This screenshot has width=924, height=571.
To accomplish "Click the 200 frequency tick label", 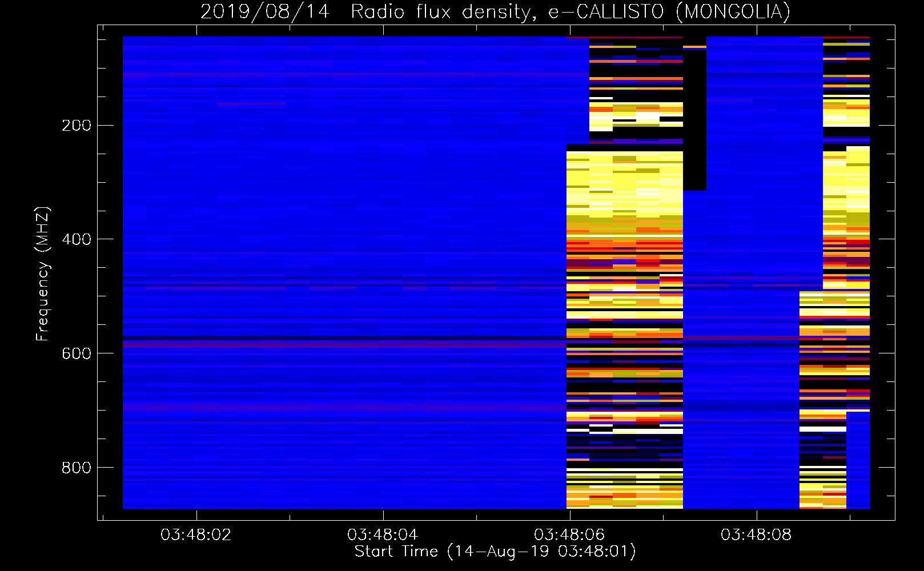I will pos(77,125).
